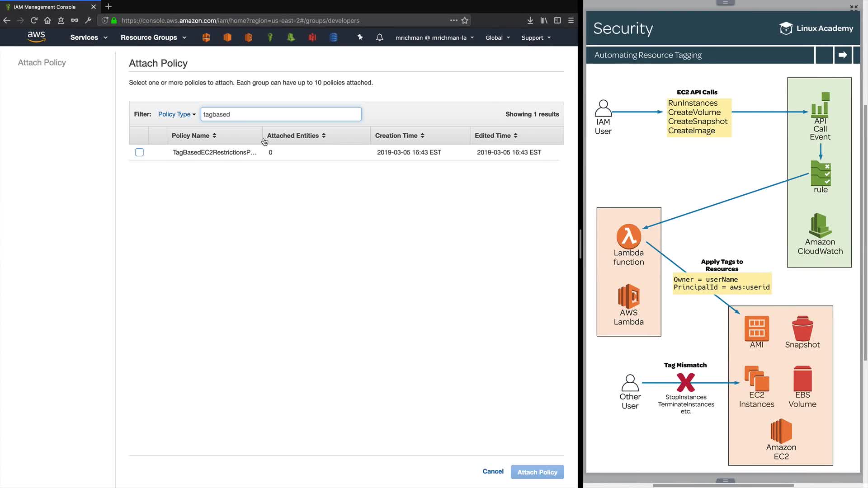Viewport: 868px width, 488px height.
Task: Click the notifications bell icon
Action: [380, 38]
